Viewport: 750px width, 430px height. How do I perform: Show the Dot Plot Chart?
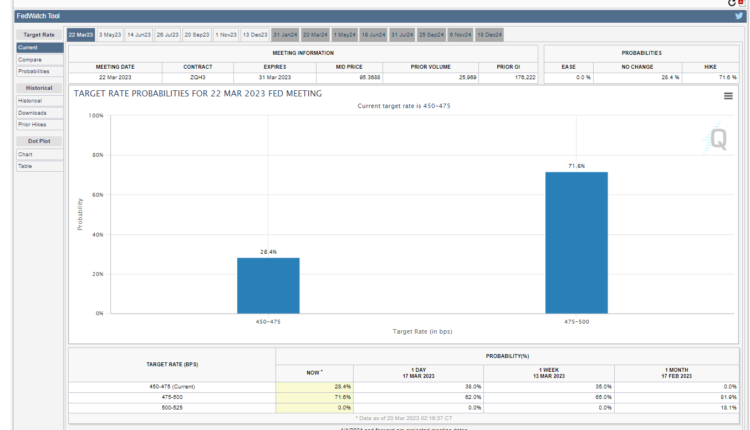click(25, 154)
